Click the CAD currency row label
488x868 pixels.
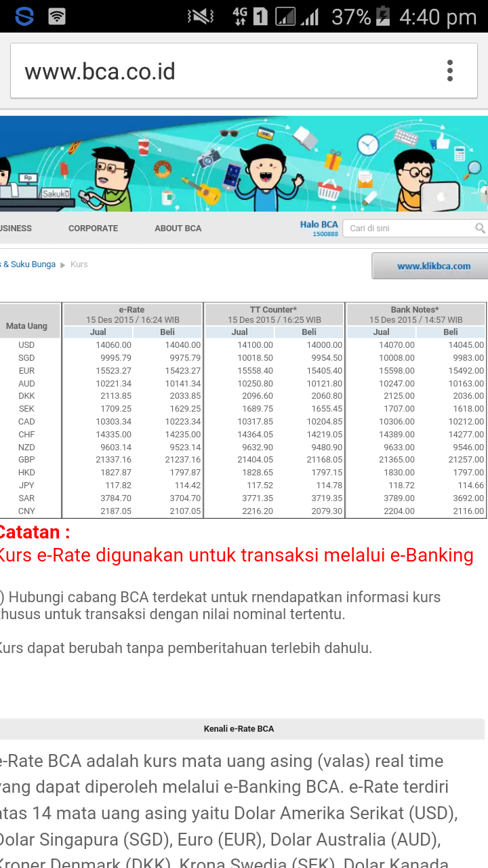pyautogui.click(x=26, y=422)
